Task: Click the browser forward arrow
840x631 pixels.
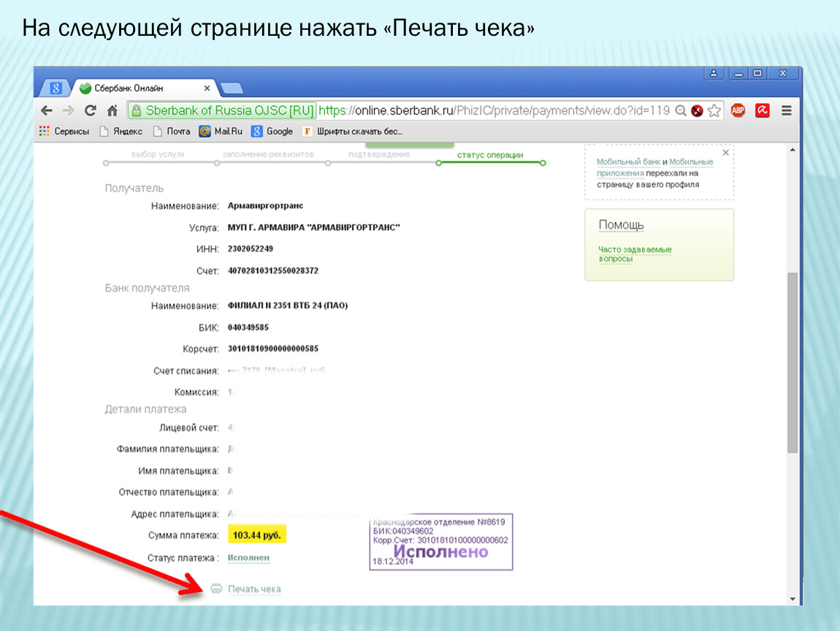Action: 69,110
